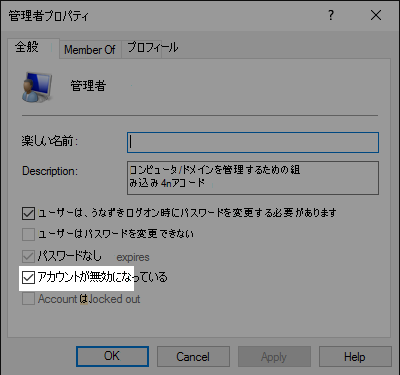Click the ? help button in title bar

pyautogui.click(x=330, y=15)
